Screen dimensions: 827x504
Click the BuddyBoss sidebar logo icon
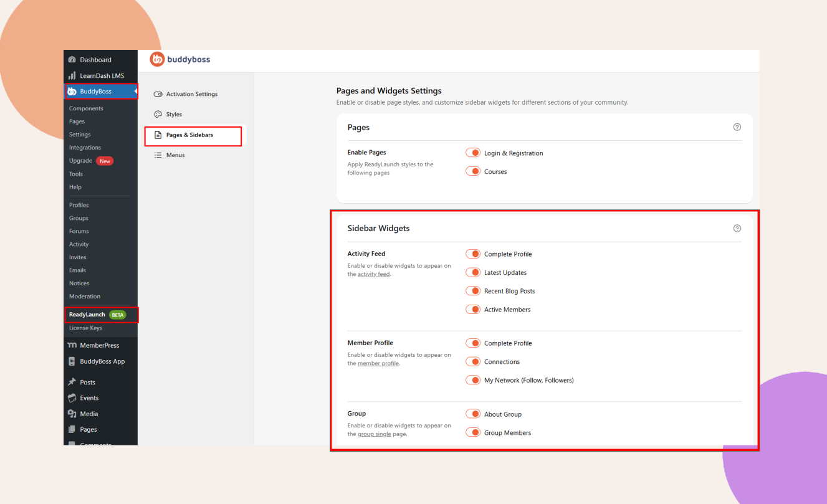pos(72,92)
